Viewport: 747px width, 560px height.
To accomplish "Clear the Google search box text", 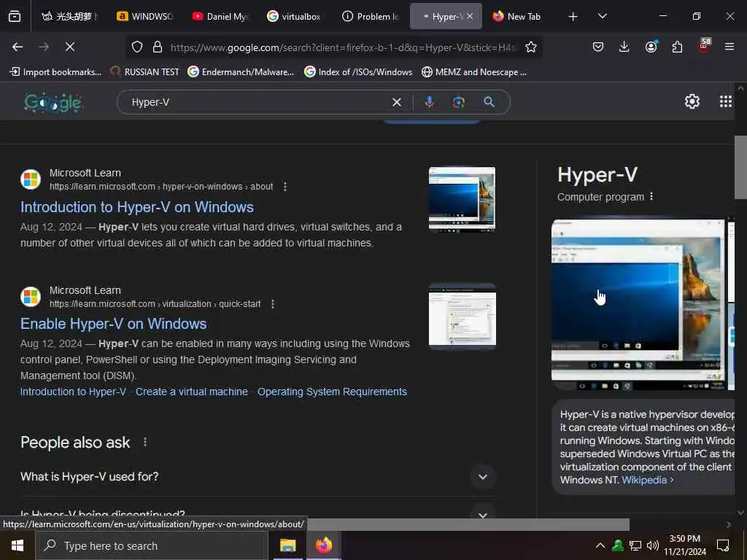I will click(x=396, y=102).
